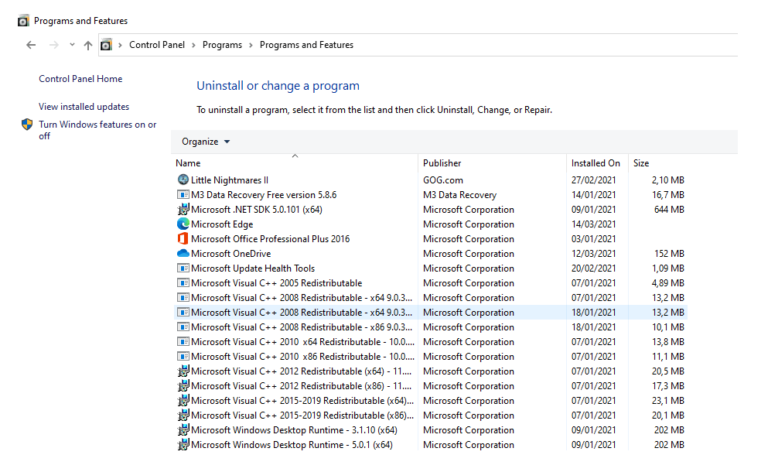Click the shield icon beside Windows features
The width and height of the screenshot is (768, 472).
(27, 124)
